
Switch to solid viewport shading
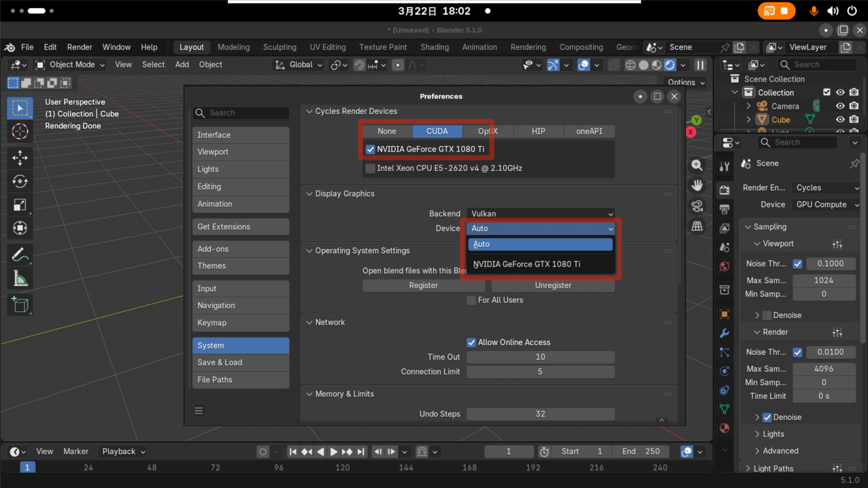(643, 65)
